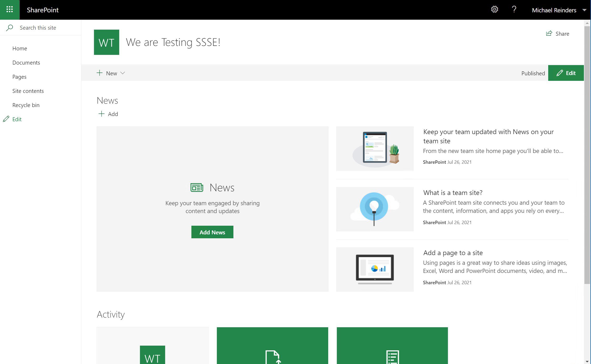
Task: Click the Activity section heading
Action: pyautogui.click(x=111, y=314)
